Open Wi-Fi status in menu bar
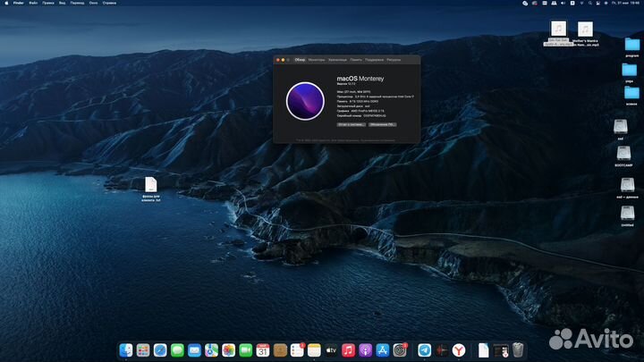The width and height of the screenshot is (644, 362). [581, 3]
